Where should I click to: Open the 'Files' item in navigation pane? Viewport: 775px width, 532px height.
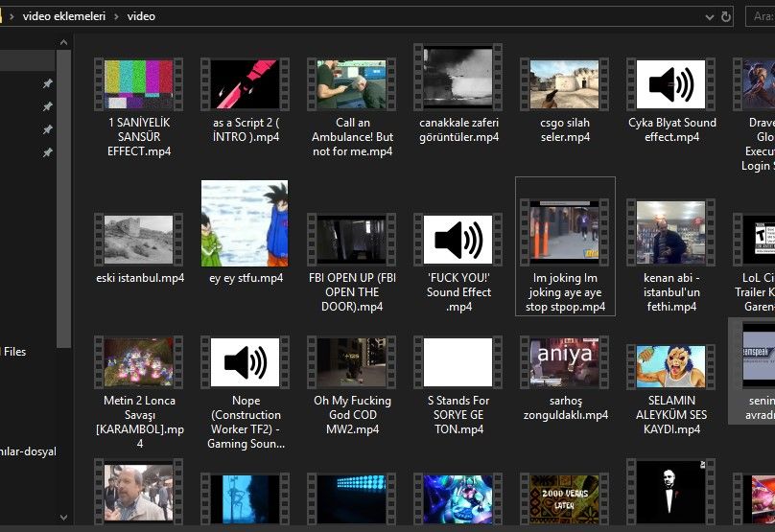click(14, 352)
